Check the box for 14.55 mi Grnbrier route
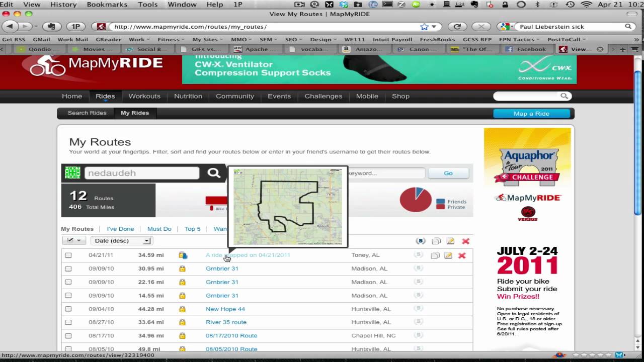The height and width of the screenshot is (362, 644). [68, 296]
